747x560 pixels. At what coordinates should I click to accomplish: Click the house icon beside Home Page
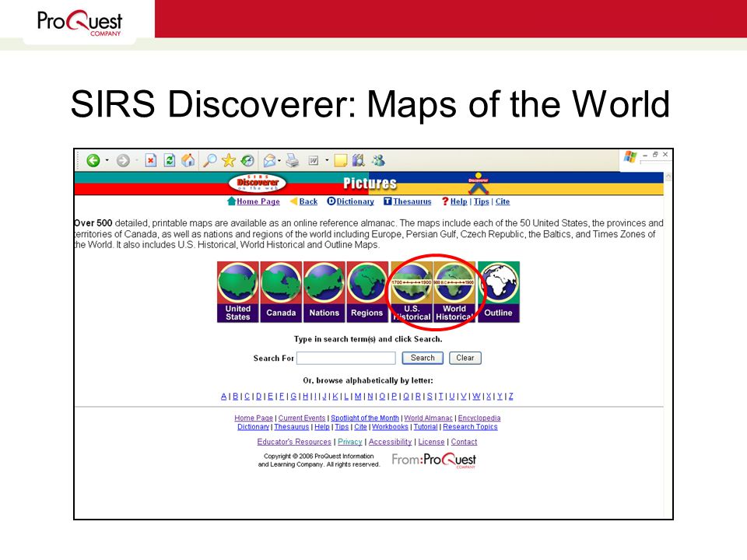click(x=232, y=201)
